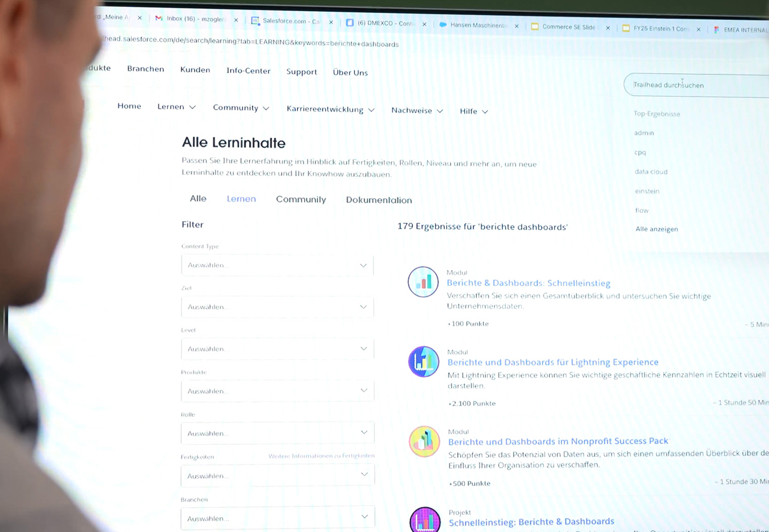The height and width of the screenshot is (532, 769).
Task: Select the Dokumentation results tab
Action: coord(379,200)
